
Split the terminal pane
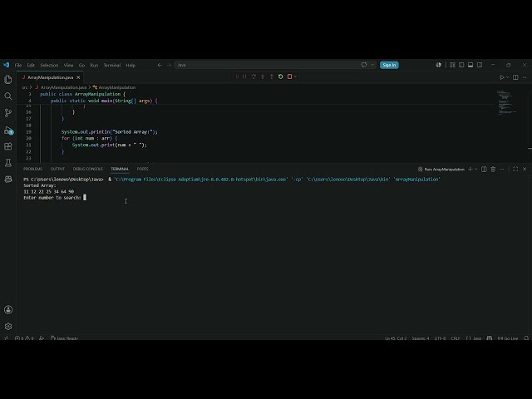pyautogui.click(x=484, y=169)
